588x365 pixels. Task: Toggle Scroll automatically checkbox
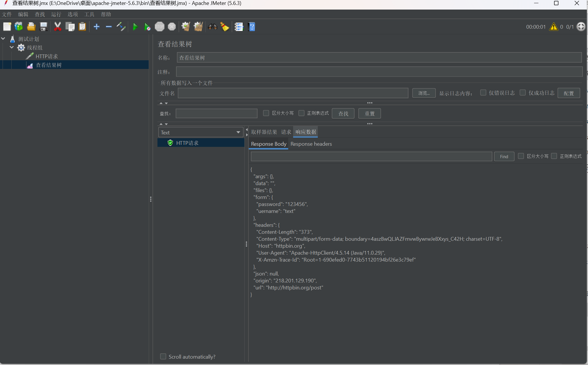(x=163, y=357)
